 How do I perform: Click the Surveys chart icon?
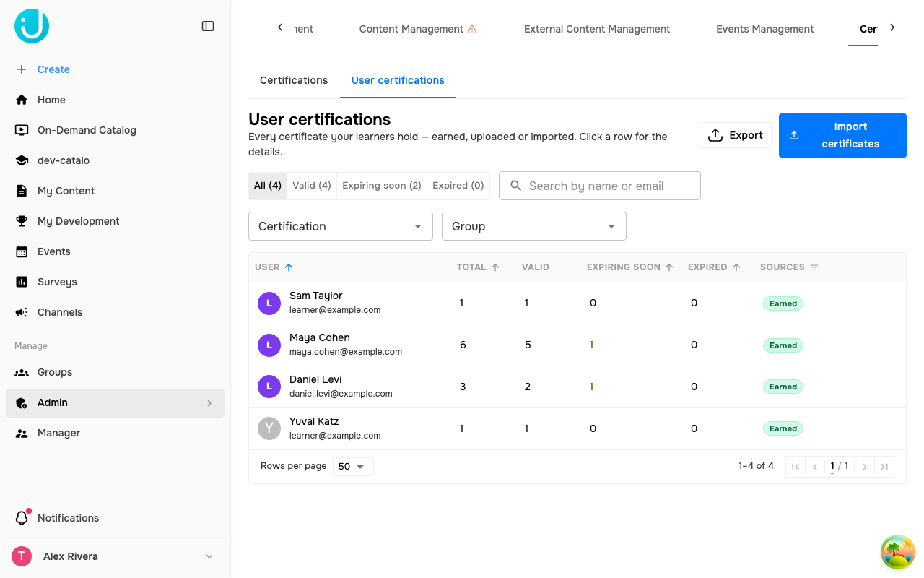22,282
